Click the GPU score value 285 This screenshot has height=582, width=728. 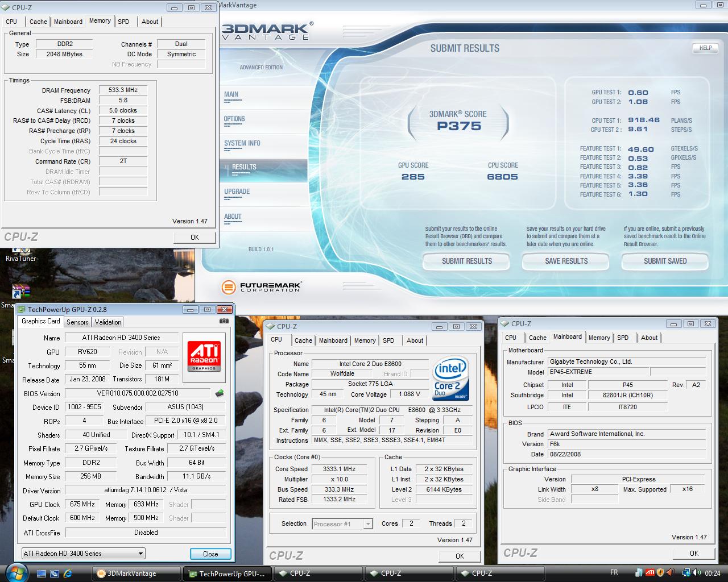pos(413,177)
